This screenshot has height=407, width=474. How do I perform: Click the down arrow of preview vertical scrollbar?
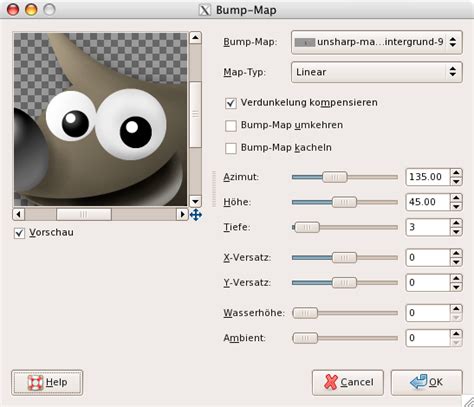(x=195, y=201)
